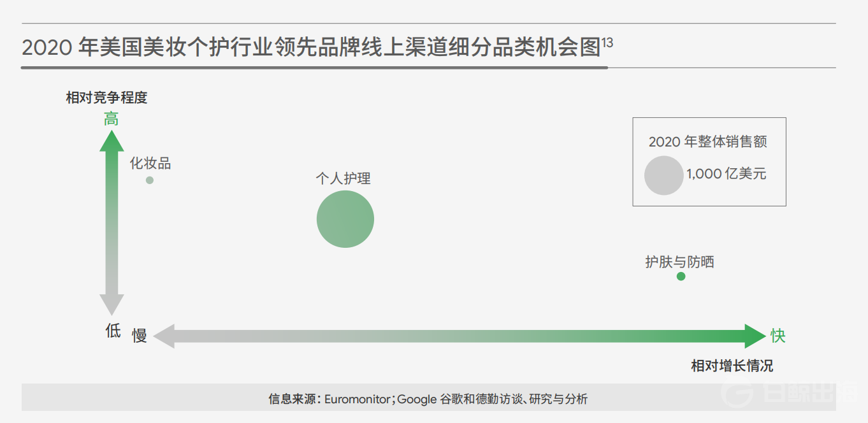Click the 2020 年整体销售额 legend heading
Screen dimensions: 868x423
coord(707,141)
